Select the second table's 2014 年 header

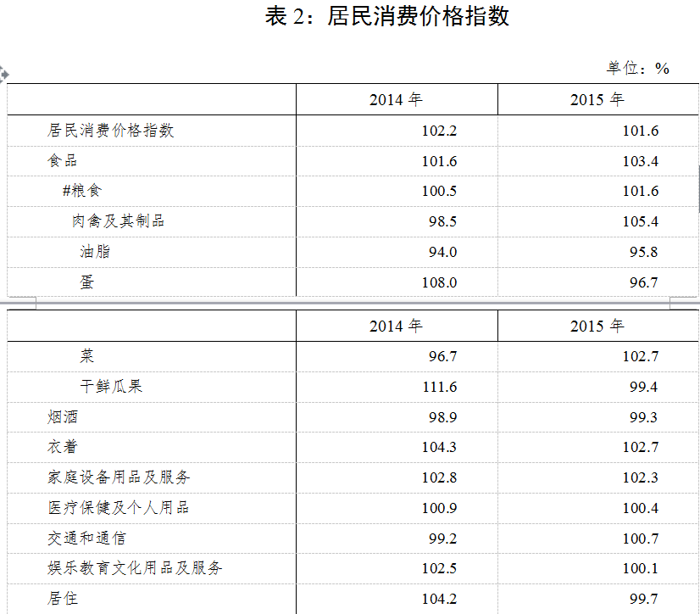[x=396, y=326]
